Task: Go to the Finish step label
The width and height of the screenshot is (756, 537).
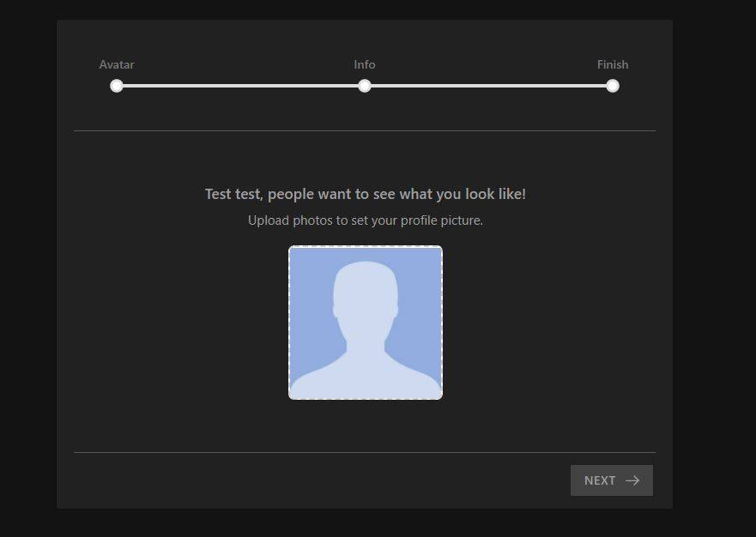Action: click(613, 64)
